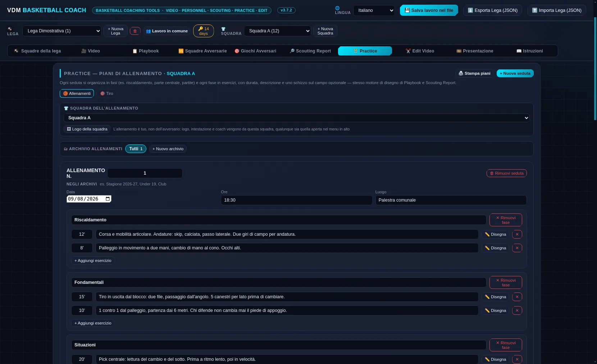Click the calendar icon in the Data field
Image resolution: width=597 pixels, height=364 pixels.
pos(108,199)
